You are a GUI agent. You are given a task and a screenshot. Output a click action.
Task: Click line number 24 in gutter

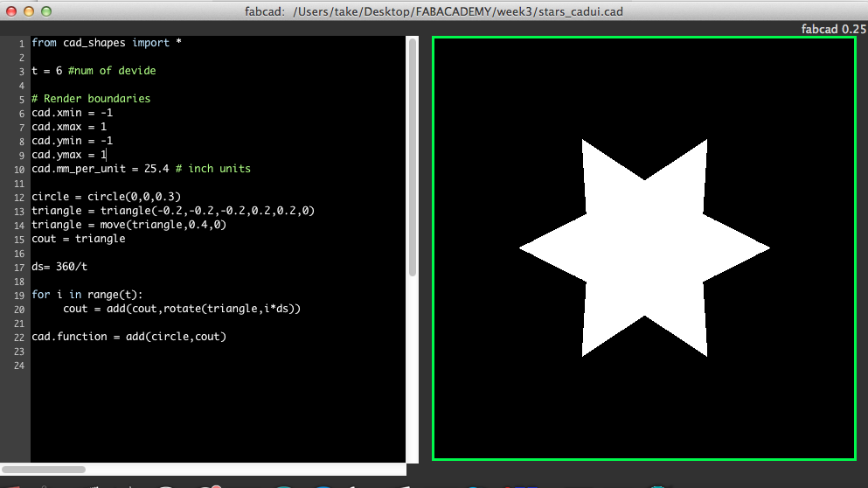pyautogui.click(x=19, y=366)
